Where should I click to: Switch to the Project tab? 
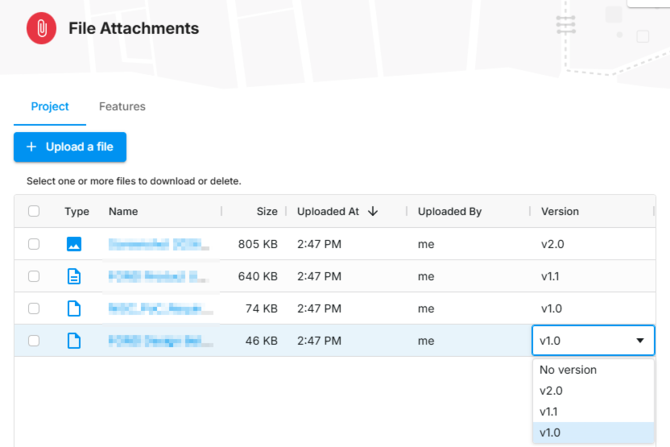tap(50, 106)
